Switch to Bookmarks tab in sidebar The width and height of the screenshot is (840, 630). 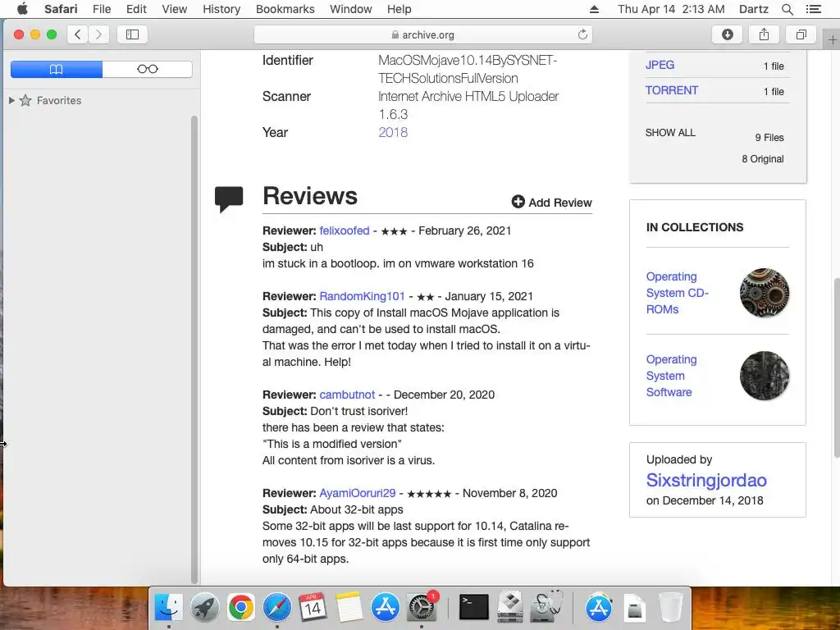(57, 69)
